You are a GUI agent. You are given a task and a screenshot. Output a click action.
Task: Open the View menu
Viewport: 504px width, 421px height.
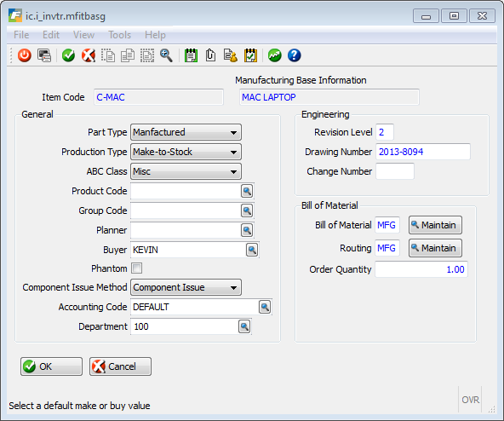[x=84, y=35]
